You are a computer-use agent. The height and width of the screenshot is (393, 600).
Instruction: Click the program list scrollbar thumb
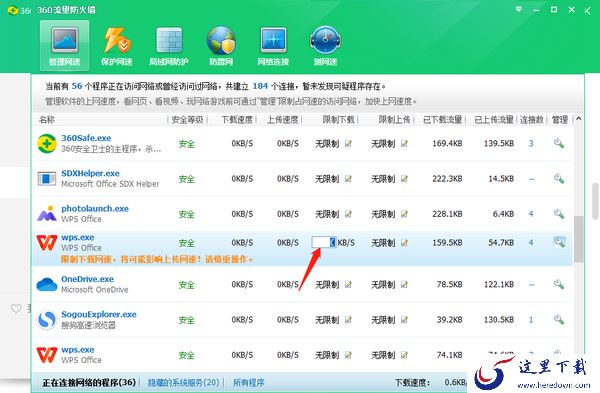tap(578, 239)
